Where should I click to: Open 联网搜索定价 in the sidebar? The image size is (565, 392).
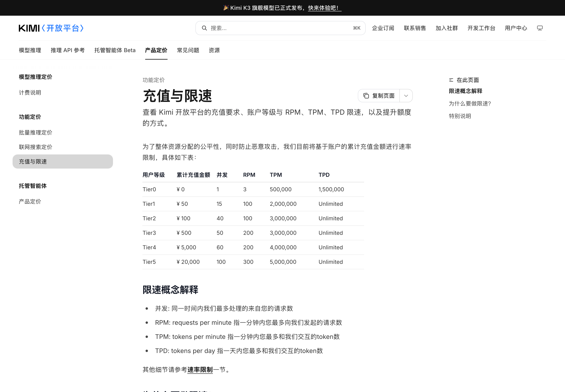pyautogui.click(x=36, y=147)
